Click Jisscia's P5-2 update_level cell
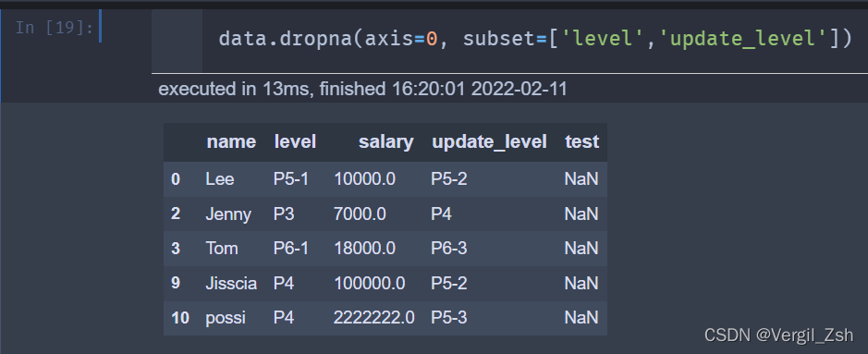 tap(449, 283)
